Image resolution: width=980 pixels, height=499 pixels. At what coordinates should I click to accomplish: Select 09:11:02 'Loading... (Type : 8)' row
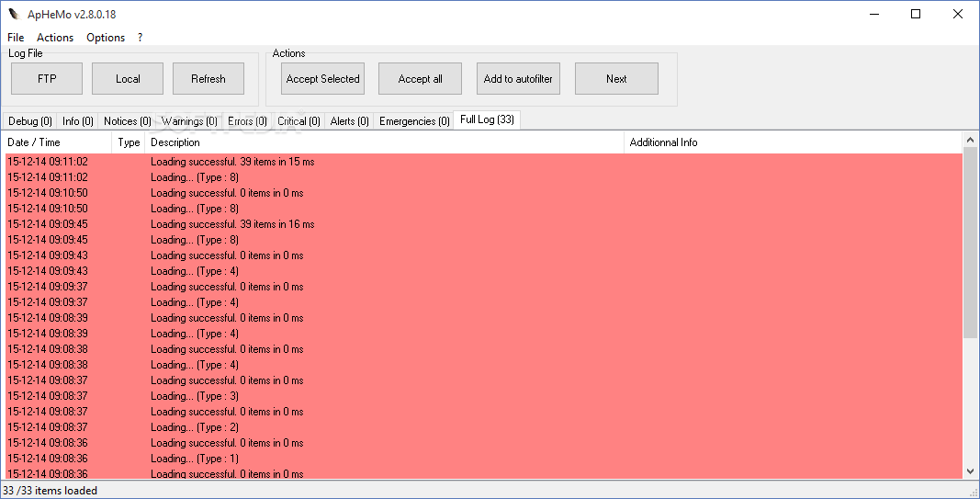point(484,177)
